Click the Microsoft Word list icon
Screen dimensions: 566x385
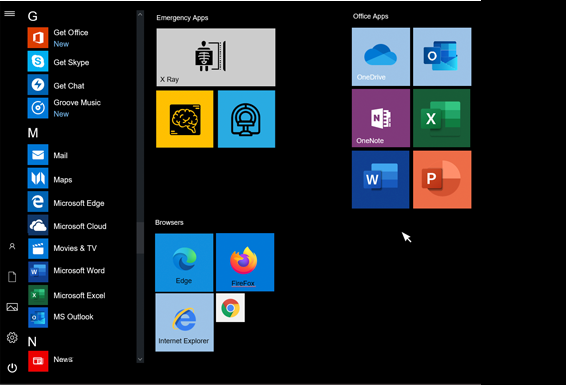[38, 272]
